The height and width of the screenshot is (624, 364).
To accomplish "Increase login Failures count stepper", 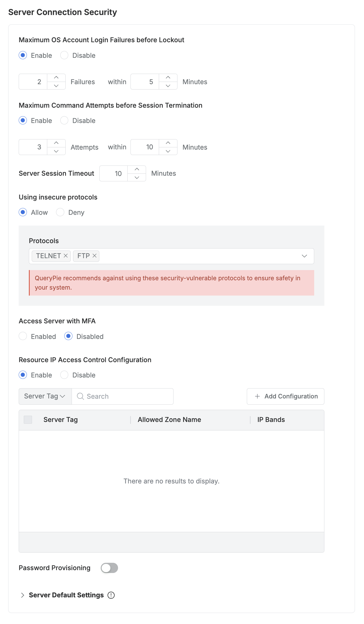I will [56, 78].
